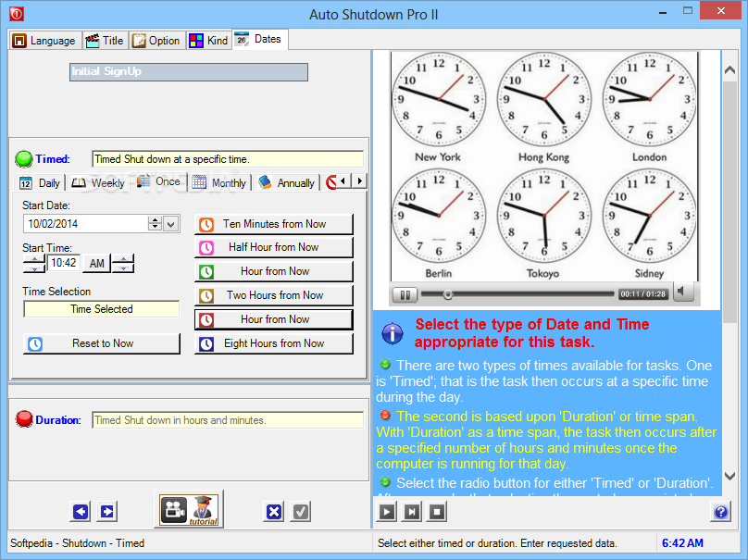Click the Duration description text field
The image size is (748, 560).
click(x=228, y=419)
